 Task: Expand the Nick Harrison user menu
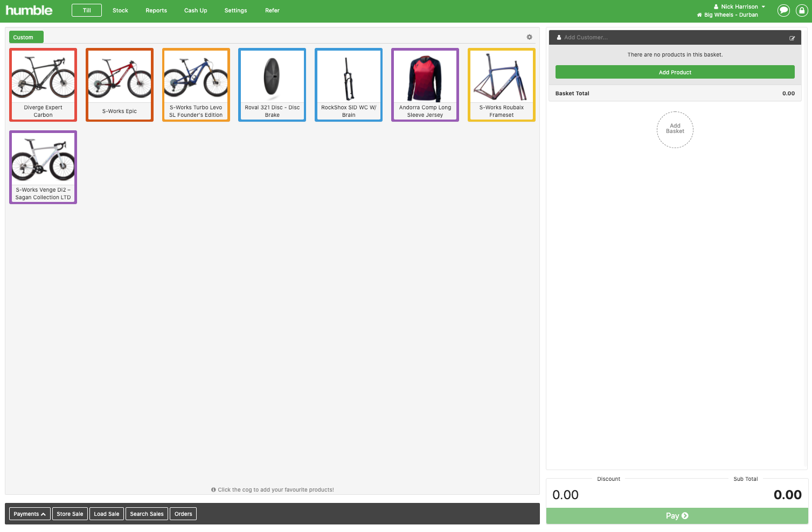point(739,6)
